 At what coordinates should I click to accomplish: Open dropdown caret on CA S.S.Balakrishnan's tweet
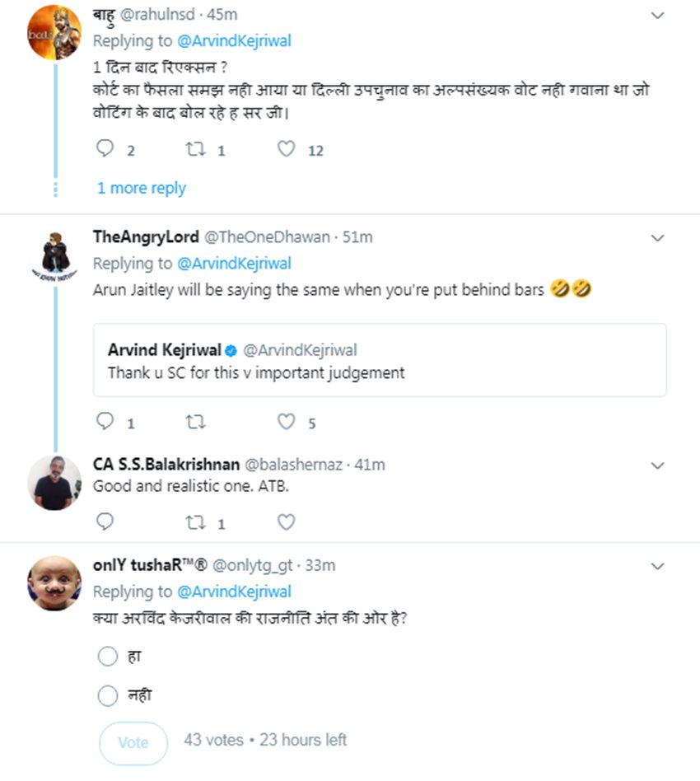(657, 465)
